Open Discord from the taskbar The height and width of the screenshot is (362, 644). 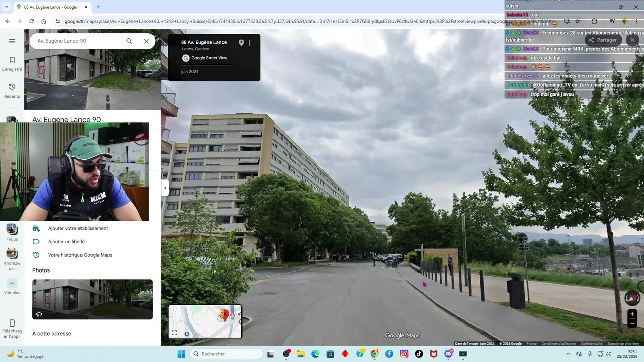click(449, 354)
